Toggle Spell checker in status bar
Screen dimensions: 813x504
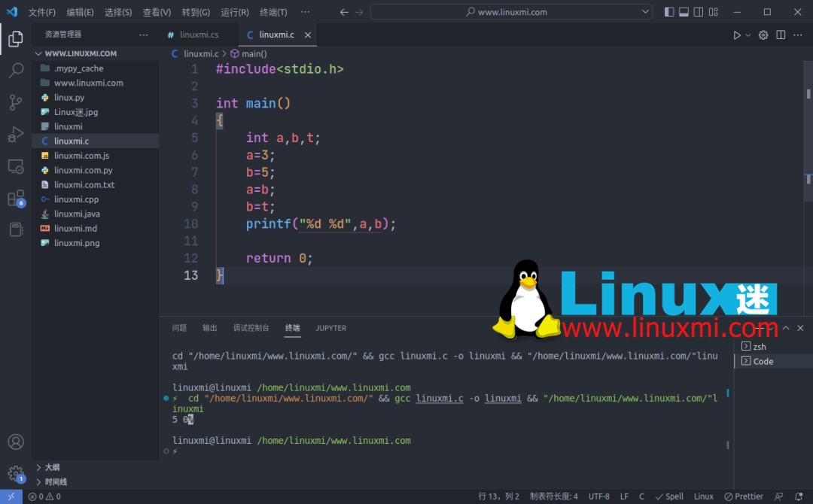(x=669, y=496)
